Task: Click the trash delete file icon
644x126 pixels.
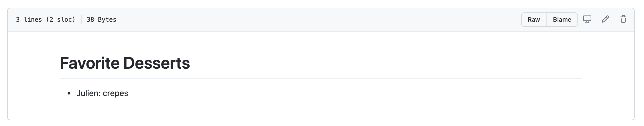Action: click(x=623, y=19)
